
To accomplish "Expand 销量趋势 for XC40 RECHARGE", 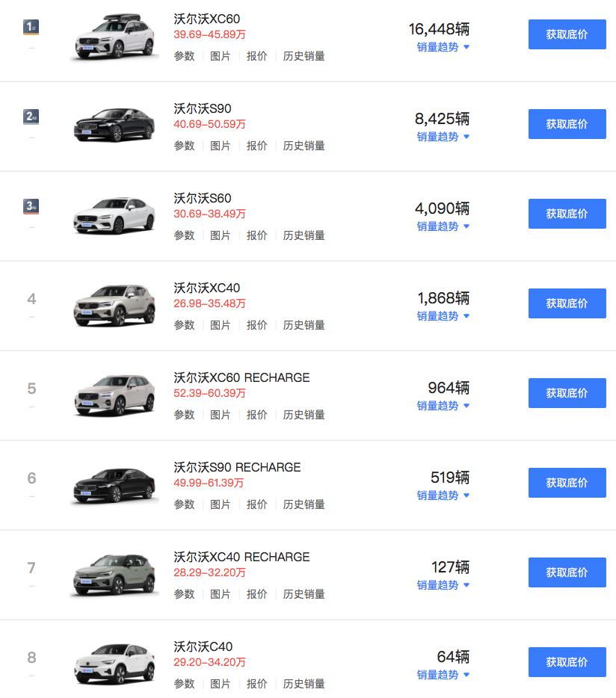I will (x=443, y=585).
